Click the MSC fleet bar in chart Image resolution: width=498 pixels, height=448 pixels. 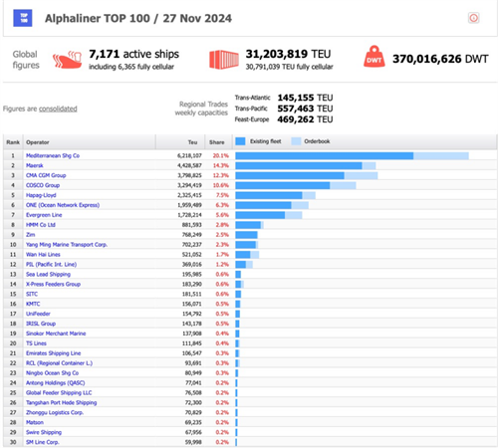(325, 155)
